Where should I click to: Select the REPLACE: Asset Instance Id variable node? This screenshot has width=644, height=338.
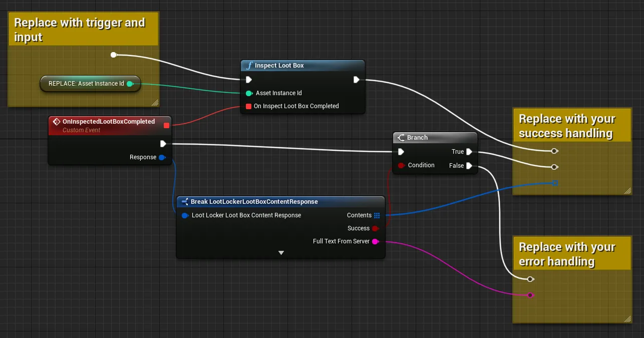90,84
